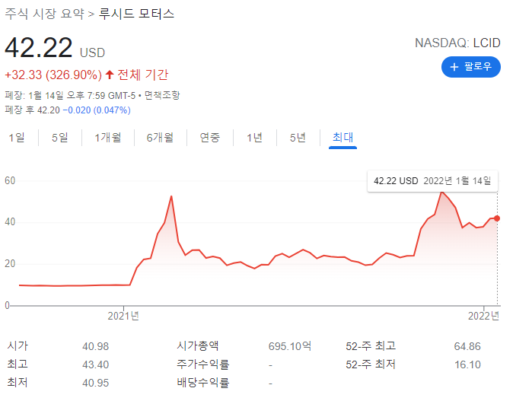Click the 20 y-axis label
This screenshot has height=401, width=532.
pyautogui.click(x=10, y=263)
